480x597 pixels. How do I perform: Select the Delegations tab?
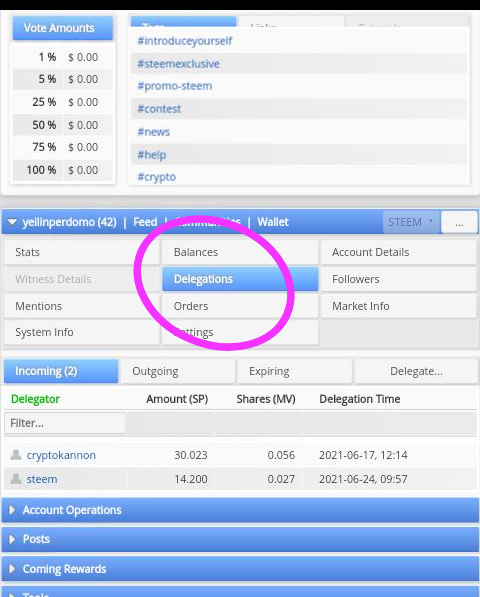click(x=240, y=279)
